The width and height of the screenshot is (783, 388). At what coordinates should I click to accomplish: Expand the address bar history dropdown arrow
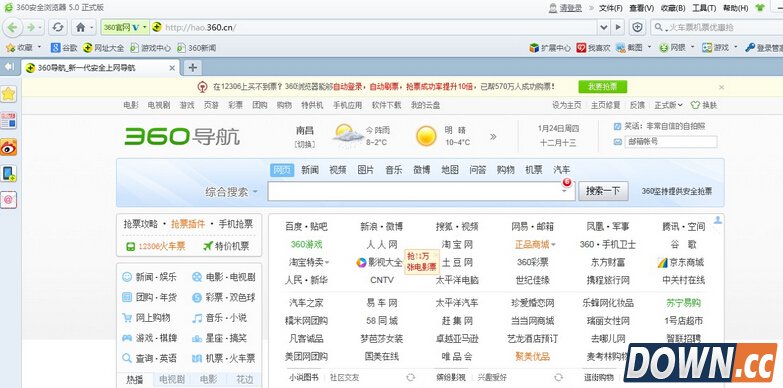(x=604, y=27)
